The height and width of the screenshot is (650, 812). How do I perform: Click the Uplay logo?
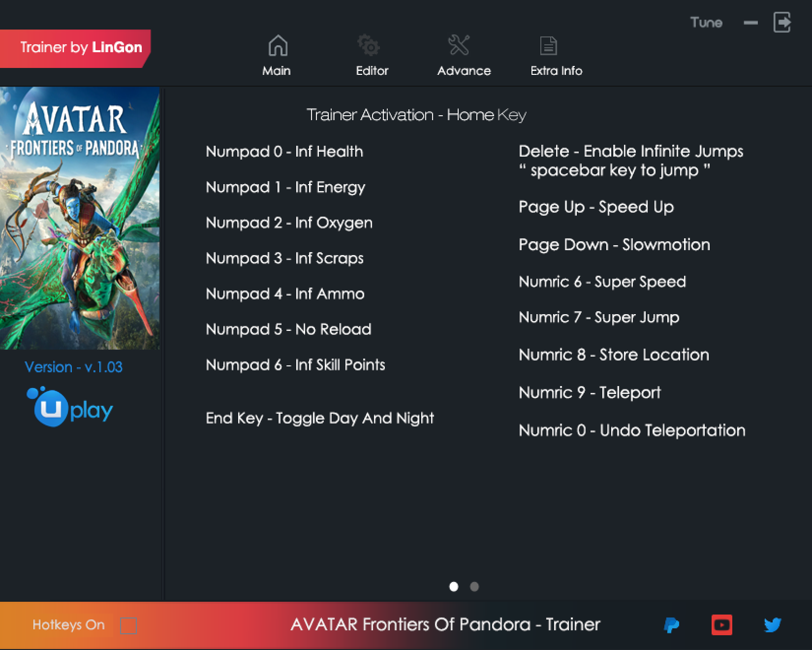coord(69,407)
